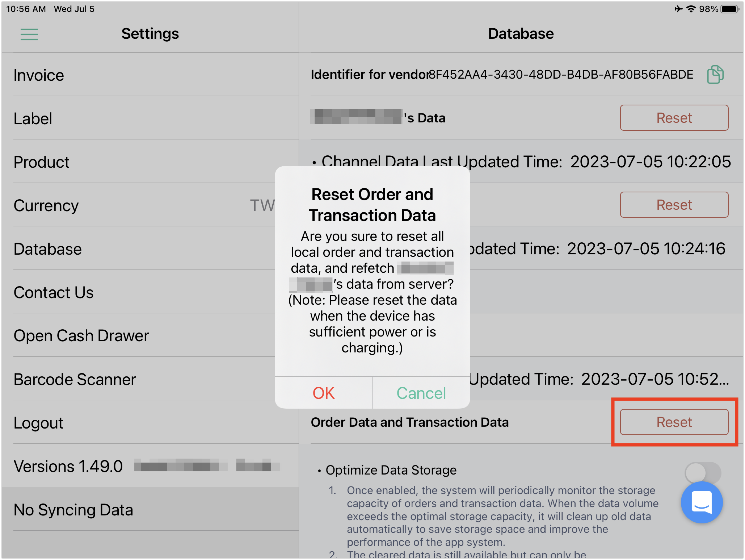Open the blue chat support bubble
This screenshot has width=745, height=560.
pyautogui.click(x=702, y=502)
